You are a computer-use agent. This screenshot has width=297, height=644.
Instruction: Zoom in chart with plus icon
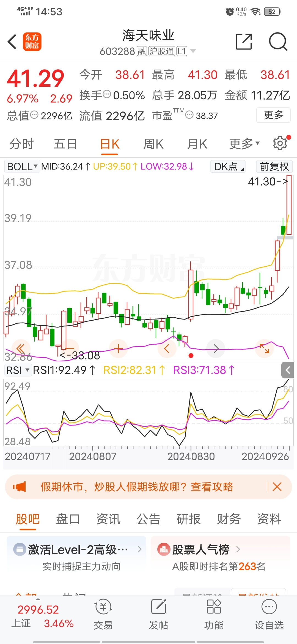[118, 348]
